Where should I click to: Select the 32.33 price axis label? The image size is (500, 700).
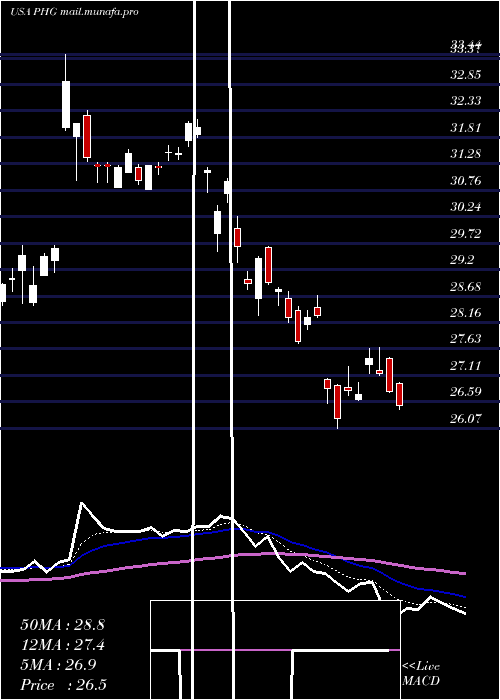[x=466, y=101]
